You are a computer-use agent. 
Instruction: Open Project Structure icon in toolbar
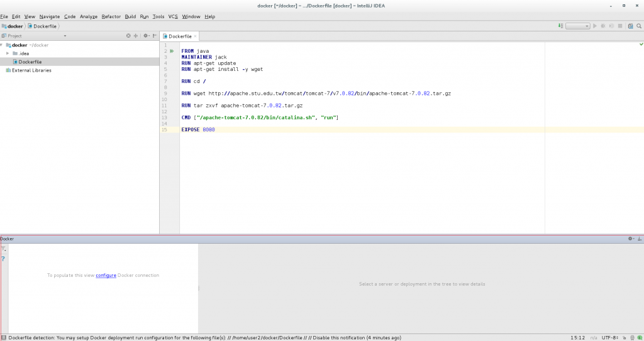click(x=630, y=26)
